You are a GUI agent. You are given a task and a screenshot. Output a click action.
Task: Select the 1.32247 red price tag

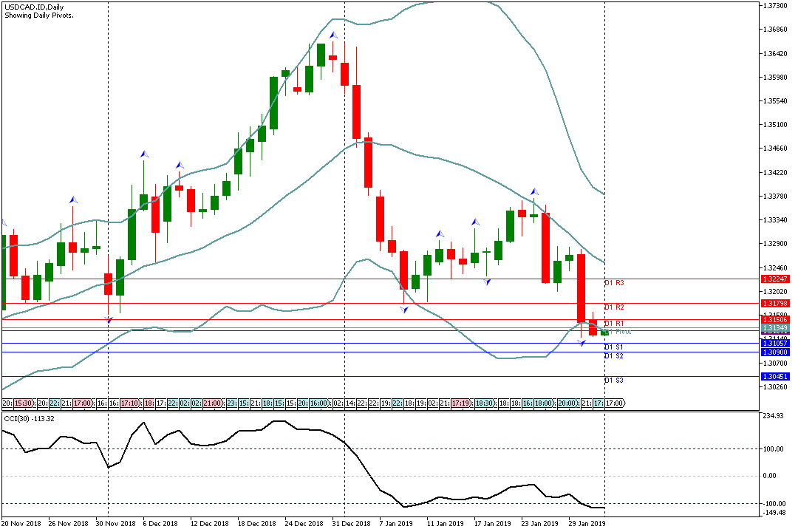click(x=774, y=279)
